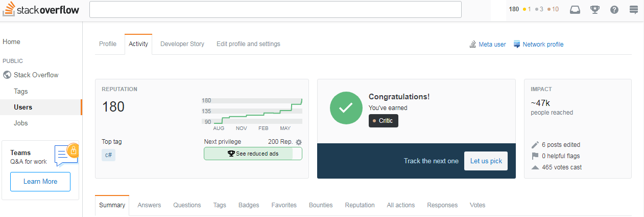This screenshot has width=644, height=217.
Task: Click the Learn More Teams button
Action: (40, 182)
